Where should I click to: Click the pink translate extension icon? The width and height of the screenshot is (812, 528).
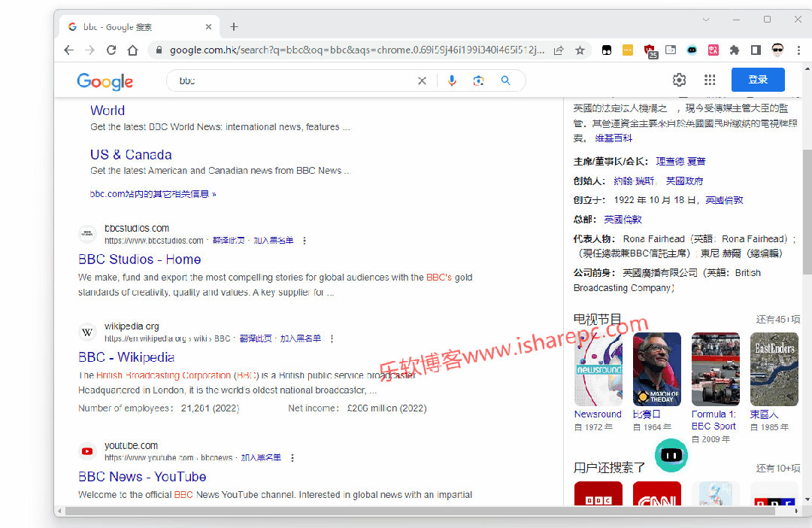click(x=713, y=50)
